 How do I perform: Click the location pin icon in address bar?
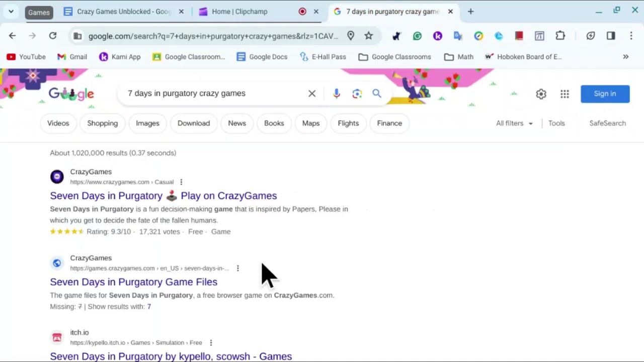351,36
